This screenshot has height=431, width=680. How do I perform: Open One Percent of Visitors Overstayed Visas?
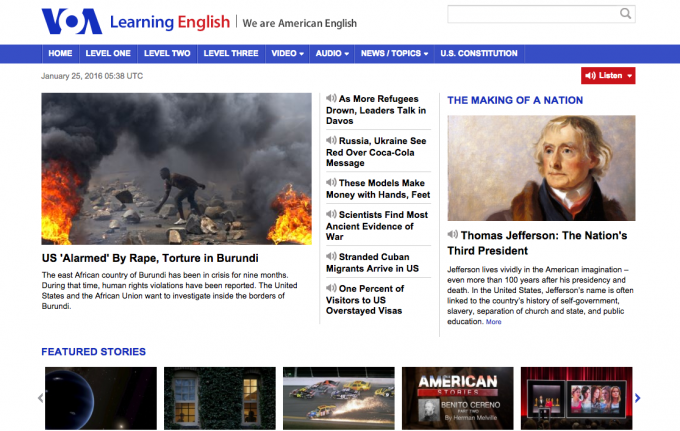click(365, 299)
